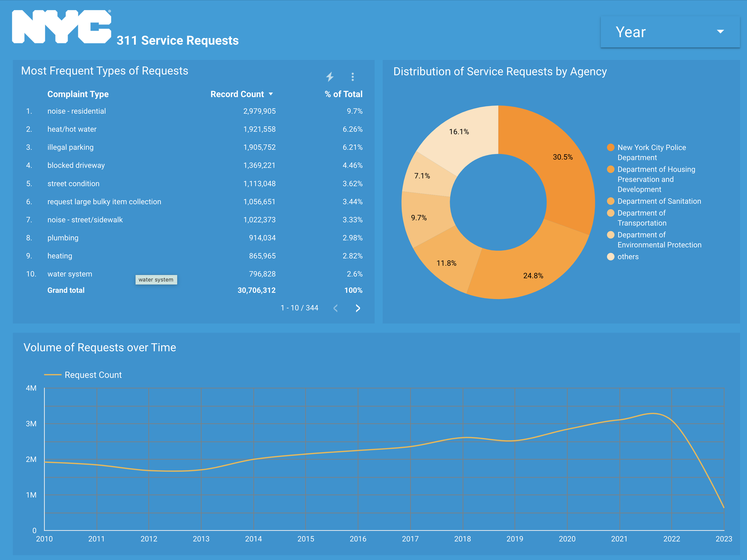Click the record count 2,979,905
The image size is (747, 560).
pos(259,111)
